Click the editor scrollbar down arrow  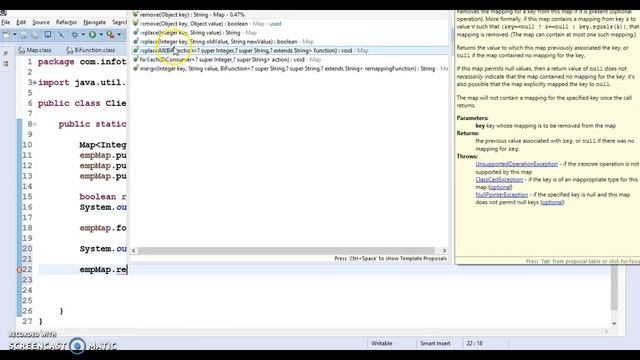[614, 323]
